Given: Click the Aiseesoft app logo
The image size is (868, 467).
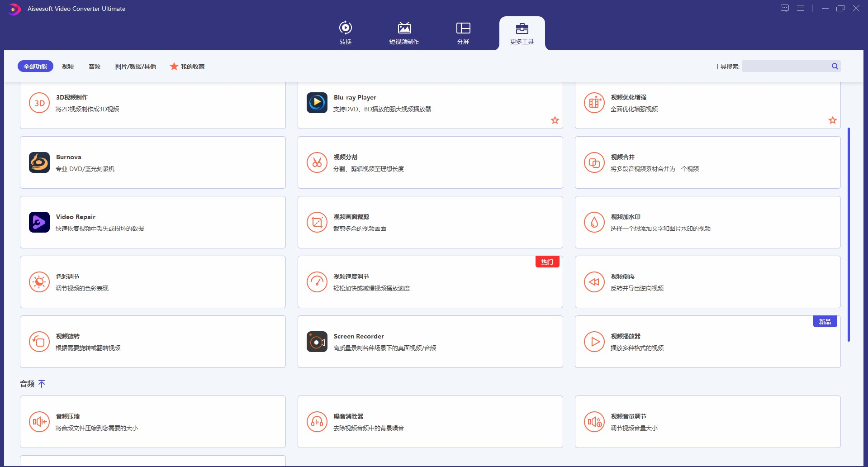Looking at the screenshot, I should pos(14,9).
